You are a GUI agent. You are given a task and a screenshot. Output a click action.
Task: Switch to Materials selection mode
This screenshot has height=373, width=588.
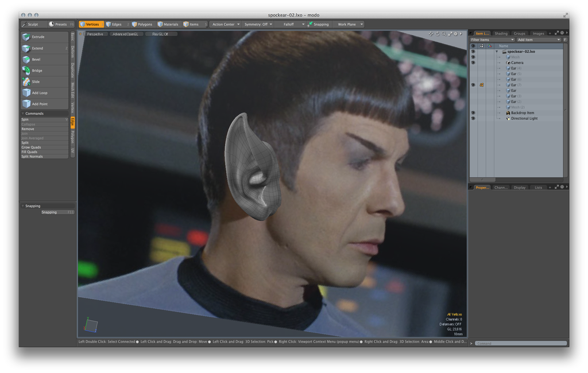pos(168,24)
